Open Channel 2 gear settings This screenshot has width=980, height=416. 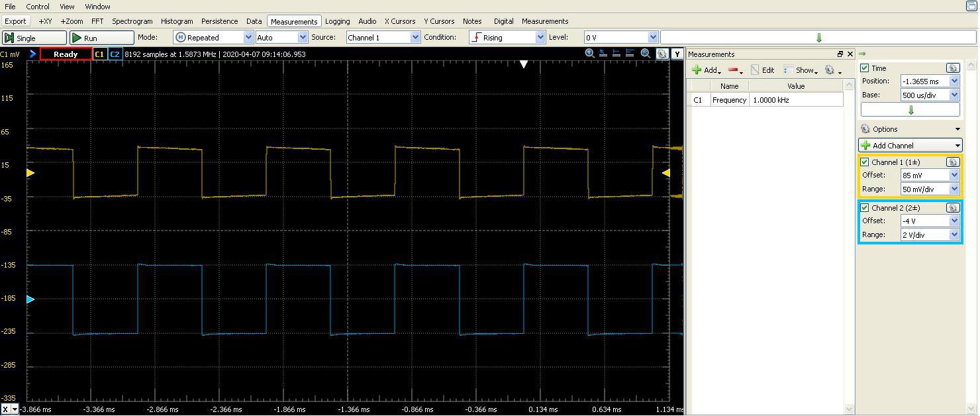click(952, 208)
